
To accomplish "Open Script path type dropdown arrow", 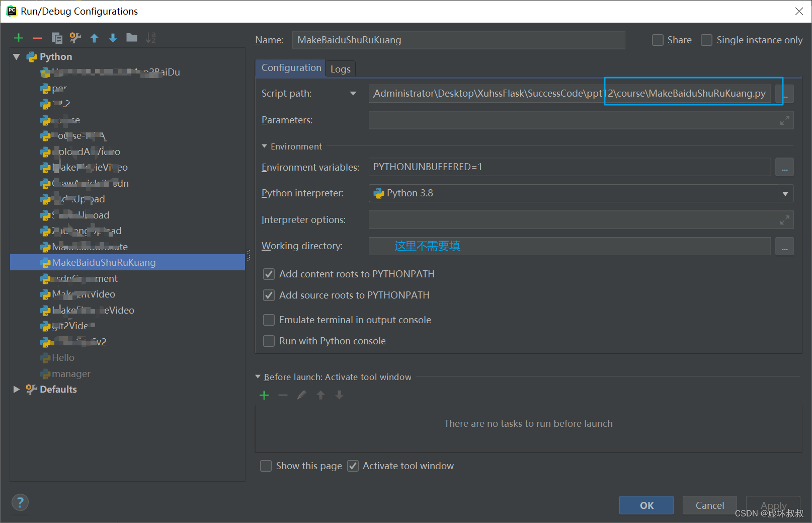I will (x=353, y=93).
